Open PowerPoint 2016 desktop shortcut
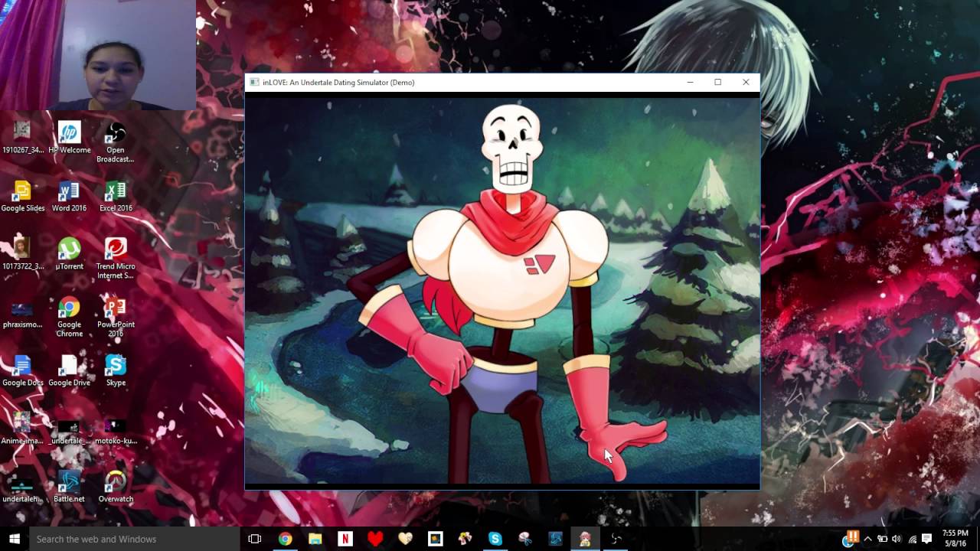The image size is (980, 551). point(116,317)
